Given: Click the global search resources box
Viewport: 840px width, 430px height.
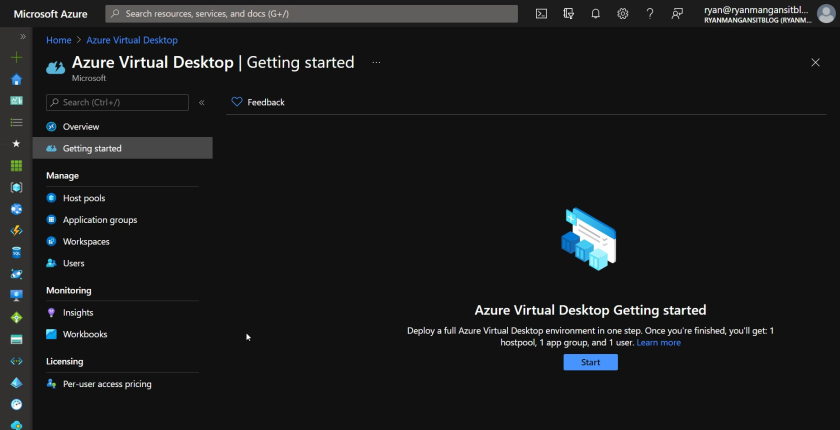Looking at the screenshot, I should (312, 14).
